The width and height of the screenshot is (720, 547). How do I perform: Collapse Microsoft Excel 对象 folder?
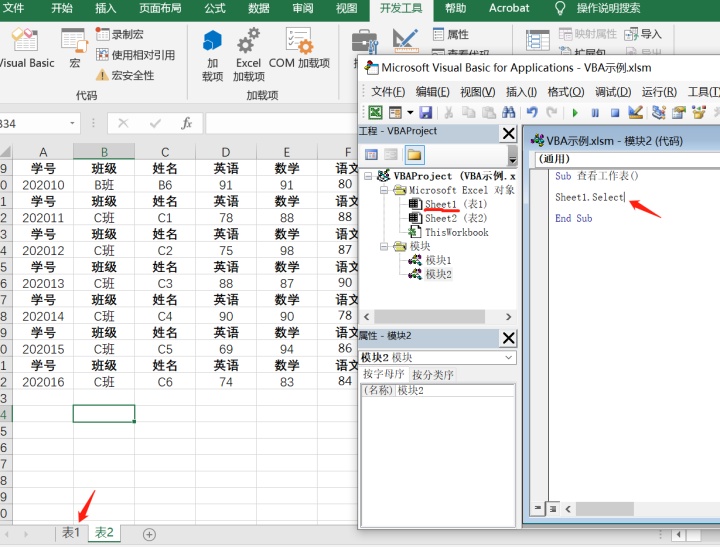click(384, 190)
